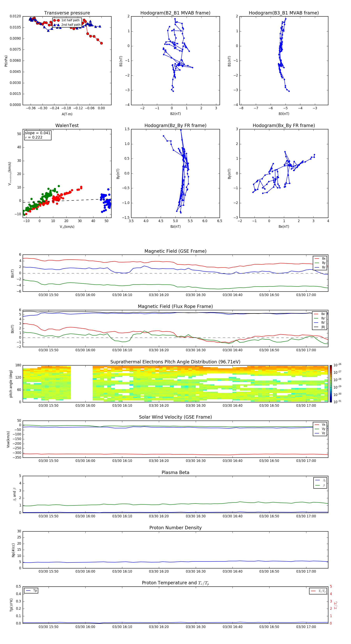Select Bx' in the Flux Rope legend
The width and height of the screenshot is (351, 644).
[x=320, y=314]
